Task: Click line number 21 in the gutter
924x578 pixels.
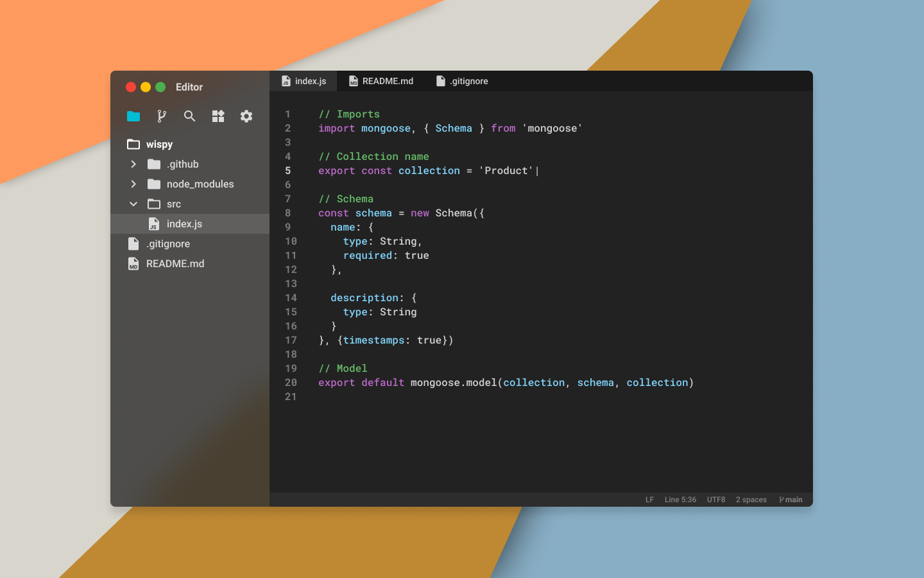Action: point(291,397)
